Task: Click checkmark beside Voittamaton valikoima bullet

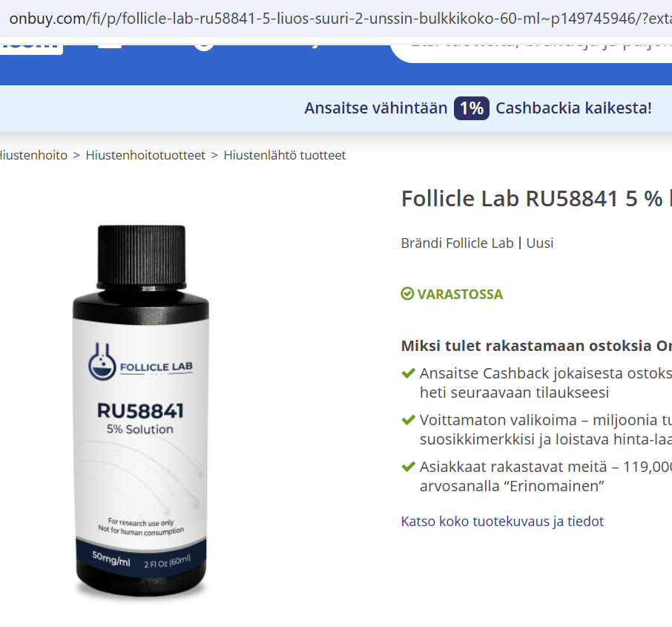Action: 409,420
